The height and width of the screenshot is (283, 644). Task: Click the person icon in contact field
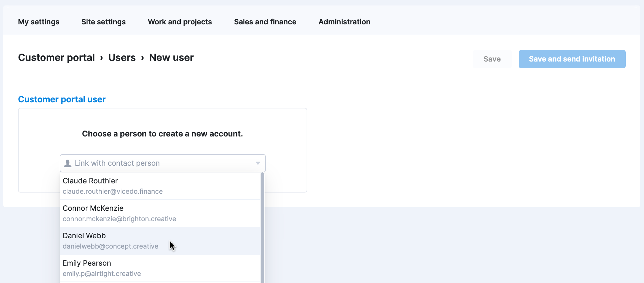pos(68,163)
